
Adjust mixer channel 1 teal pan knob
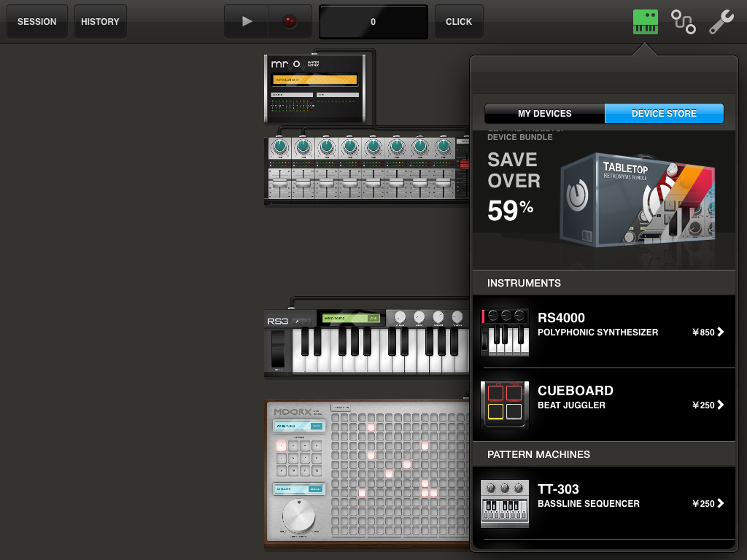[x=280, y=147]
